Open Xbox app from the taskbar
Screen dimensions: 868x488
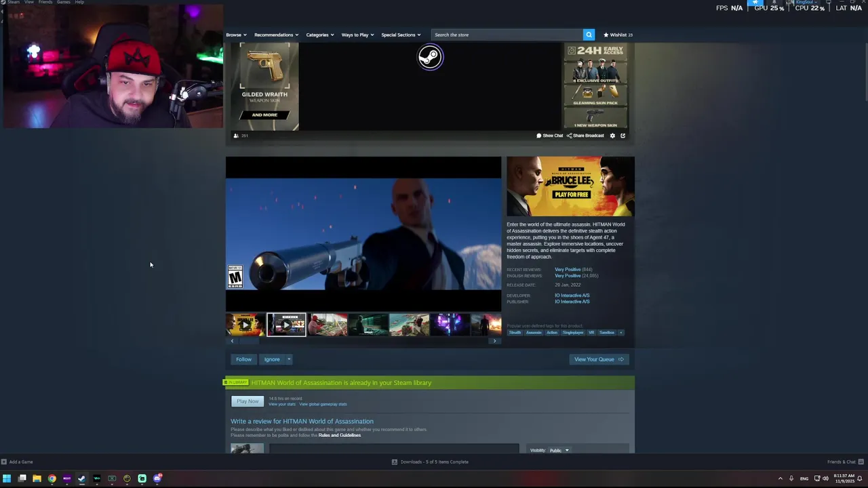[112, 479]
